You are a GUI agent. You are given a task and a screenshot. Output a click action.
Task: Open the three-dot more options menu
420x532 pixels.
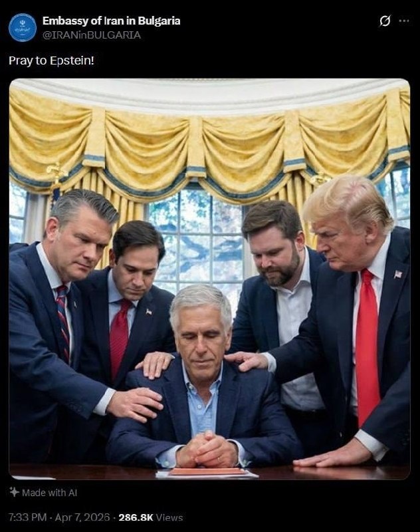[404, 21]
